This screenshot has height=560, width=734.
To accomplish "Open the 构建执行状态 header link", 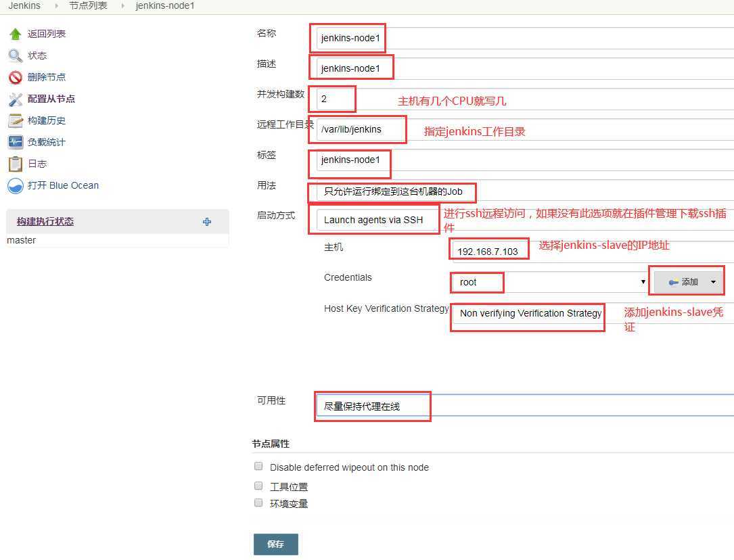I will click(x=45, y=221).
